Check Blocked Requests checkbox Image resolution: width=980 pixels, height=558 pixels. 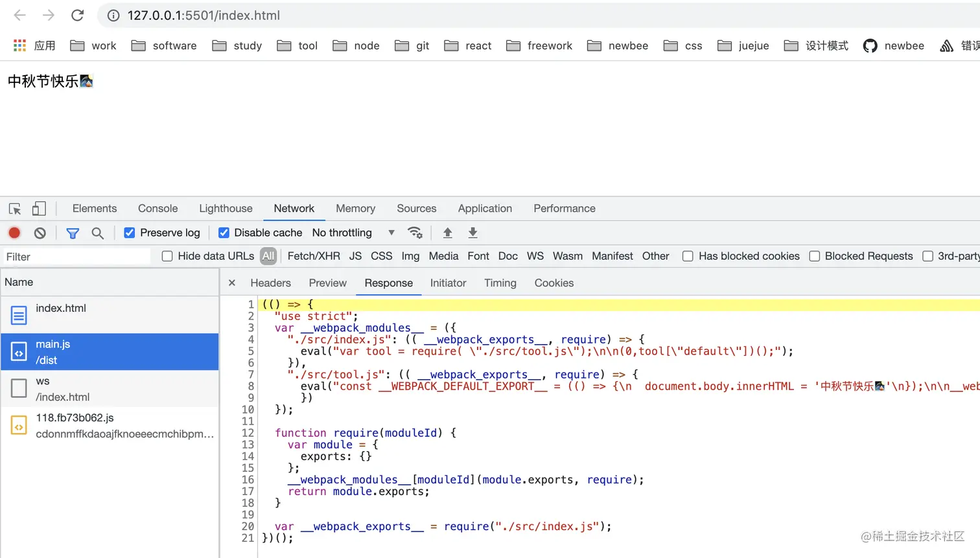click(815, 256)
